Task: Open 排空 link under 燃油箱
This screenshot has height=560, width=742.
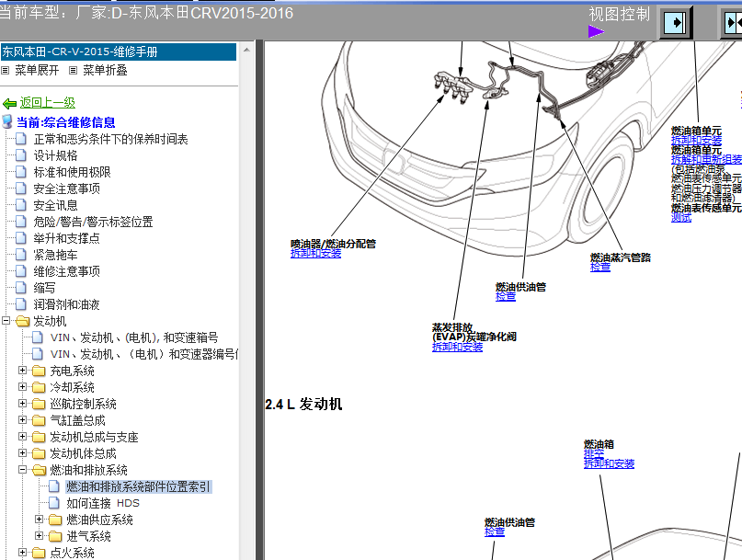Action: click(x=594, y=454)
